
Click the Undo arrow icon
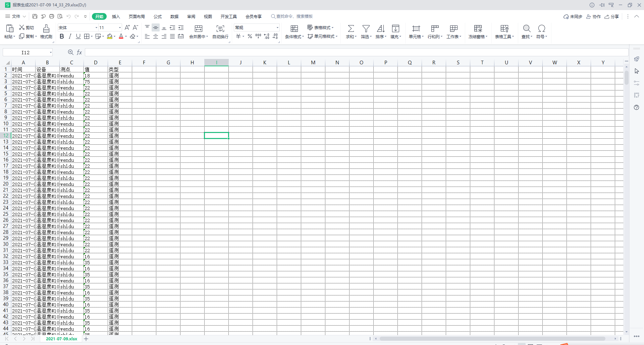pos(68,16)
